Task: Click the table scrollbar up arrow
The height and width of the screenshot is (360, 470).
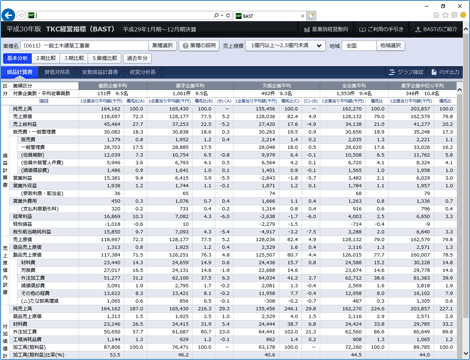Action: [460, 90]
